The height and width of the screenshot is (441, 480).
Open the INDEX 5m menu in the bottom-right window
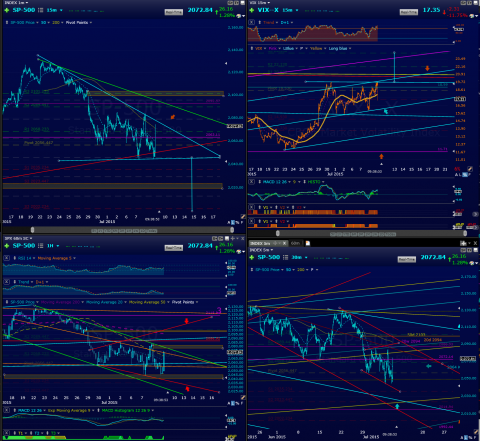[x=261, y=250]
